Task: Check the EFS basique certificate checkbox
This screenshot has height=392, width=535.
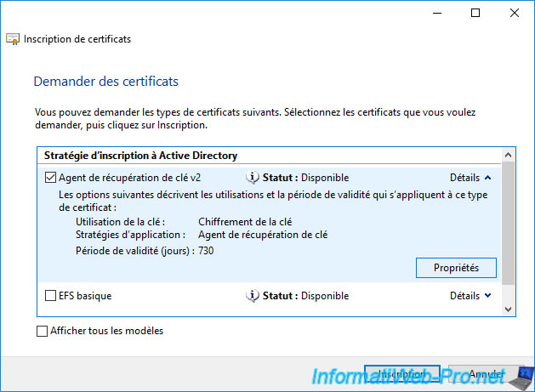Action: pyautogui.click(x=50, y=296)
